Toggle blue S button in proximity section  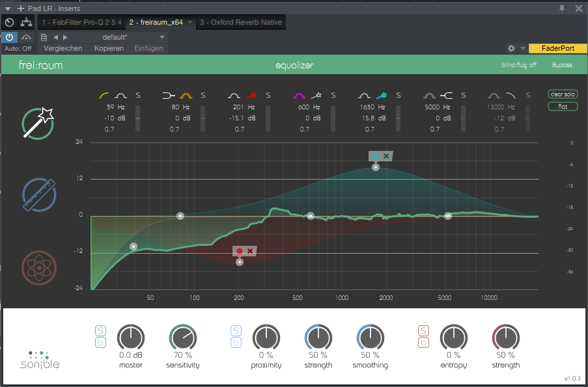tap(236, 330)
